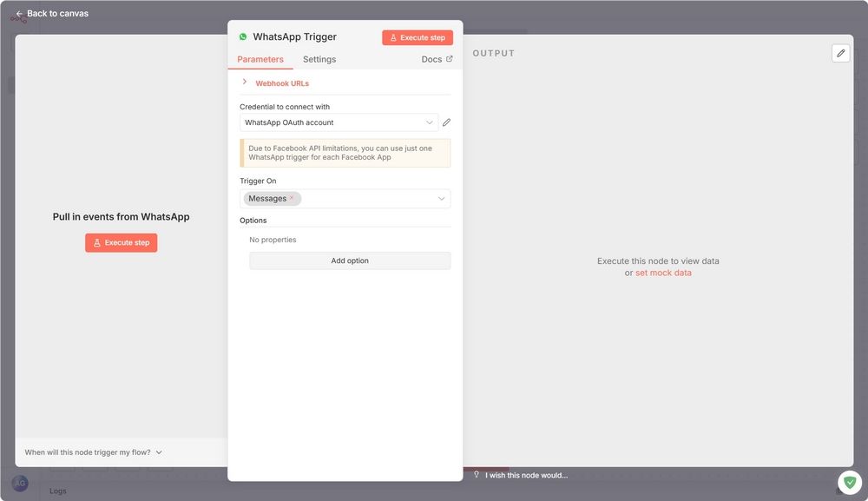
Task: Click the lightbulb beside 'I wish this node would...'
Action: (x=476, y=474)
